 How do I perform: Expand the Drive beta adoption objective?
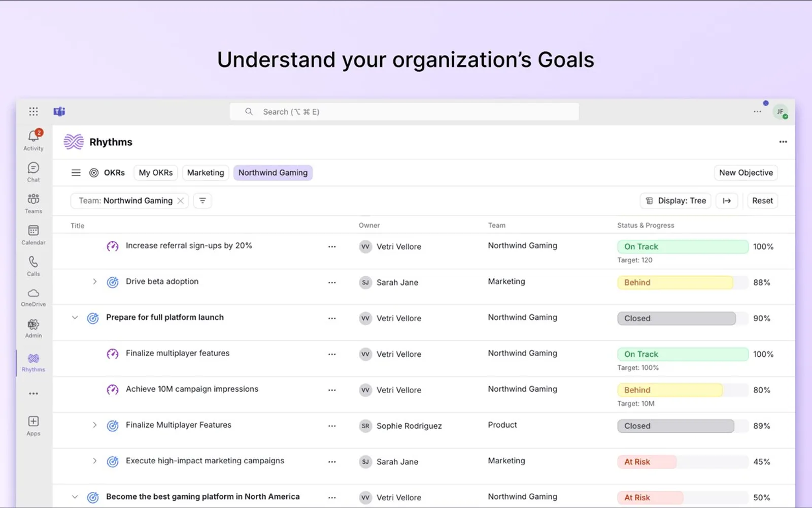pyautogui.click(x=94, y=281)
